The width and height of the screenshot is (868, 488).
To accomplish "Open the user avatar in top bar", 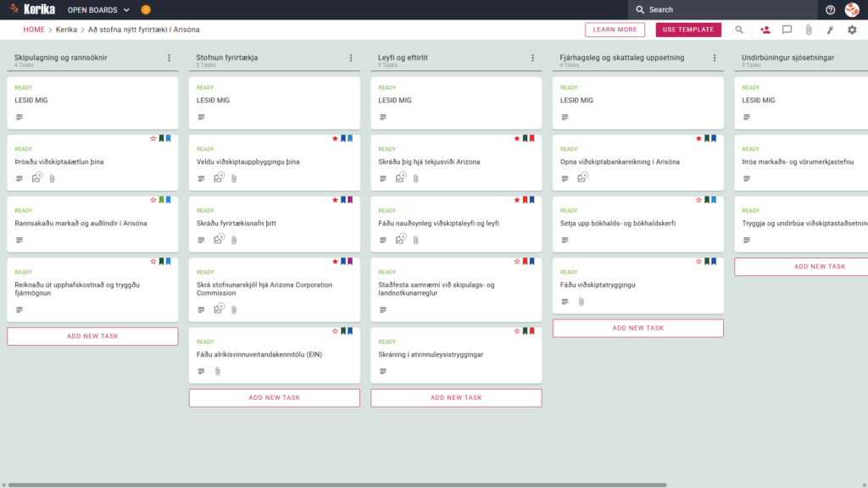I will [852, 10].
